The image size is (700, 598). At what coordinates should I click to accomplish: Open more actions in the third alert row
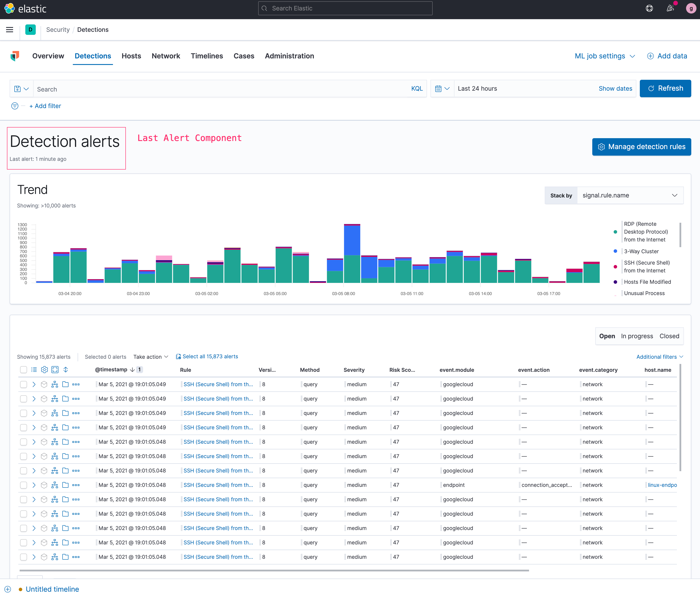[x=76, y=413]
